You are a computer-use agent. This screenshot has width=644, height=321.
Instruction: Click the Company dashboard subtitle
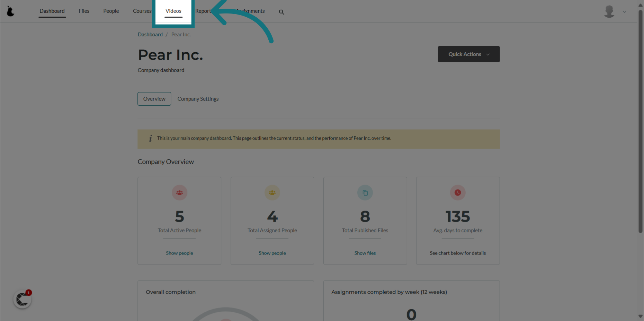click(x=161, y=70)
